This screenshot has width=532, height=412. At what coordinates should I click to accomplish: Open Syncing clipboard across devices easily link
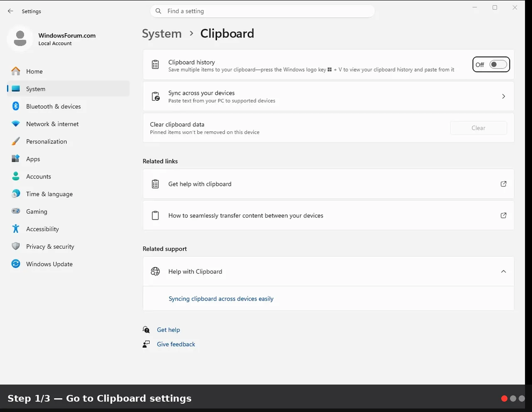(x=221, y=299)
